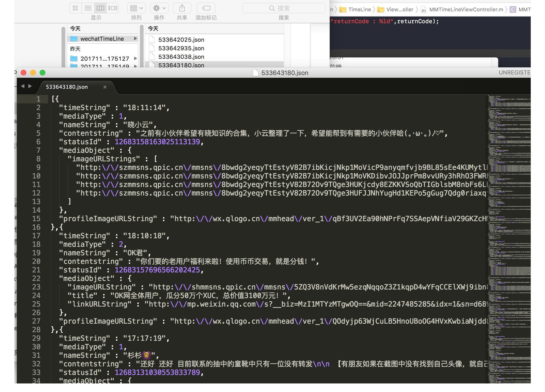Close the 533643180.json editor tab
545x392 pixels.
105,87
